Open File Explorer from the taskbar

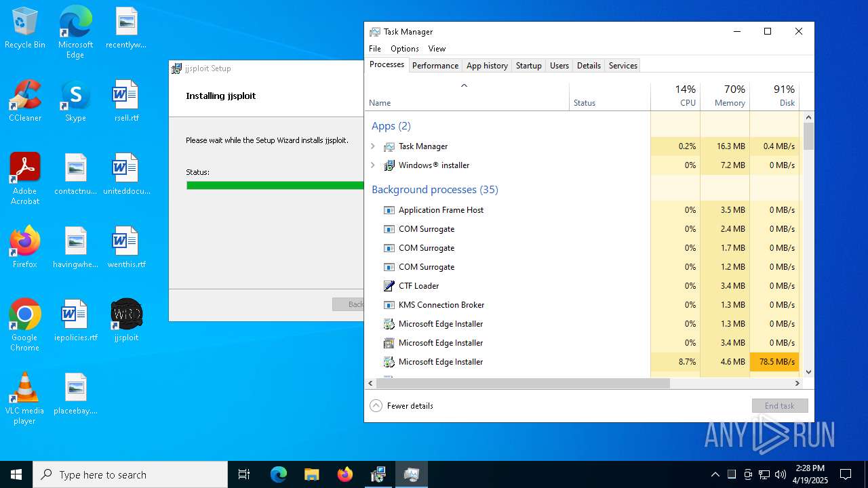click(311, 474)
